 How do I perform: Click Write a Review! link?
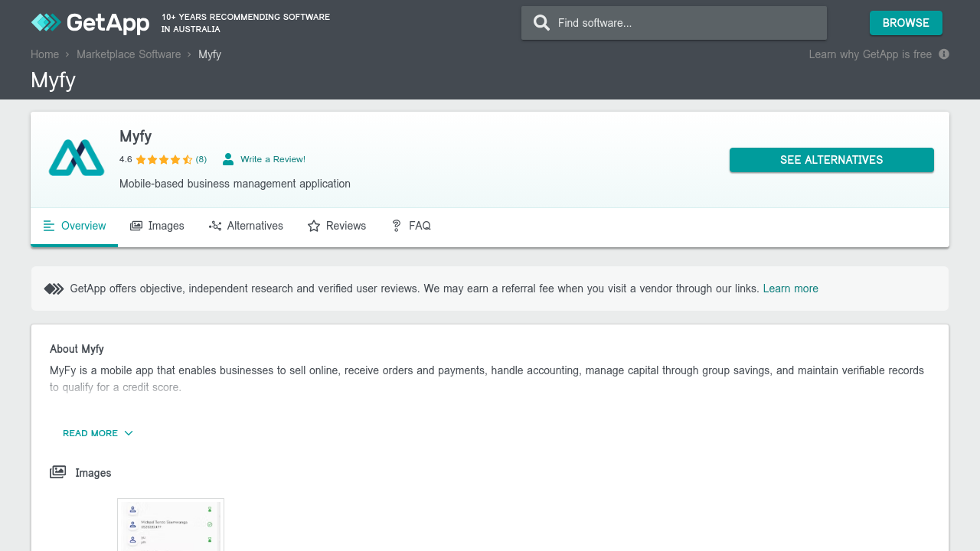pyautogui.click(x=273, y=159)
